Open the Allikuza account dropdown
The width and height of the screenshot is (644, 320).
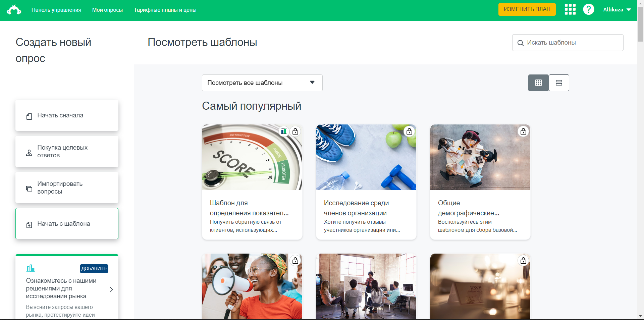(x=617, y=10)
